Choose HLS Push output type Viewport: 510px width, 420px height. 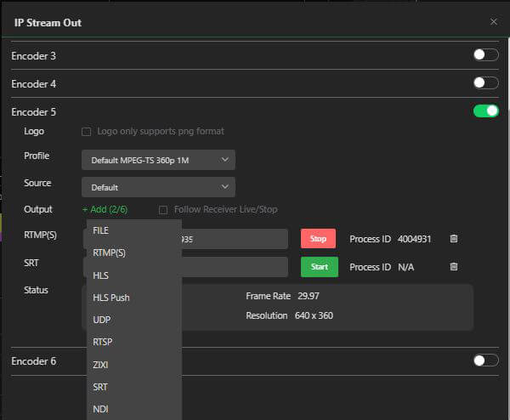click(111, 298)
